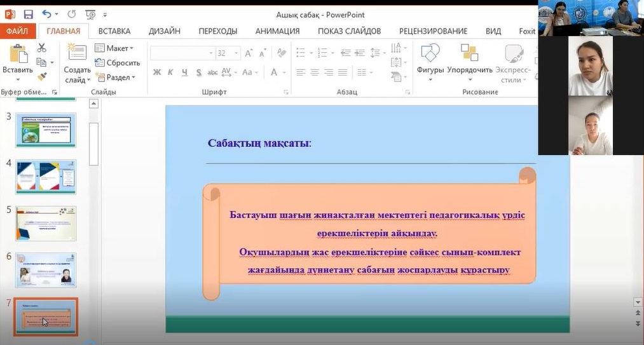Screen dimensions: 644x345
Task: Start slideshow from beginning icon
Action: [x=90, y=14]
